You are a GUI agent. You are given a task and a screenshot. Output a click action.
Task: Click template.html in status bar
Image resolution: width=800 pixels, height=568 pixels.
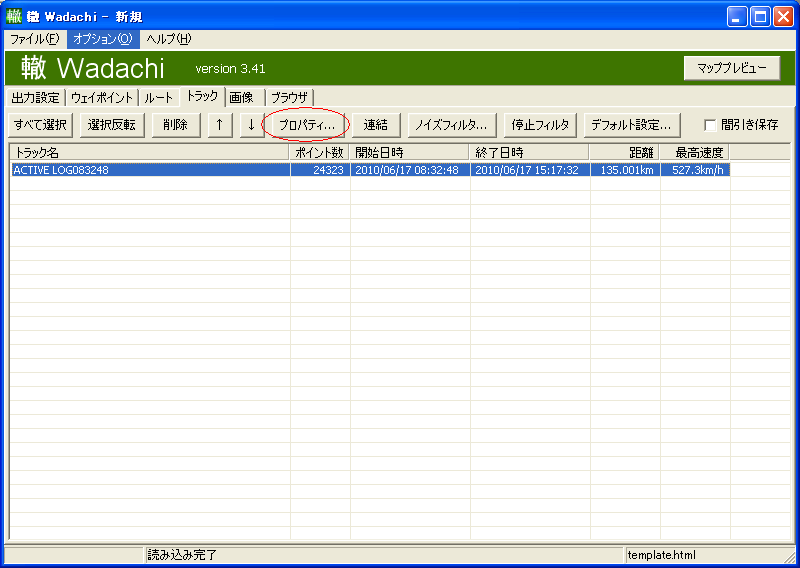click(661, 555)
